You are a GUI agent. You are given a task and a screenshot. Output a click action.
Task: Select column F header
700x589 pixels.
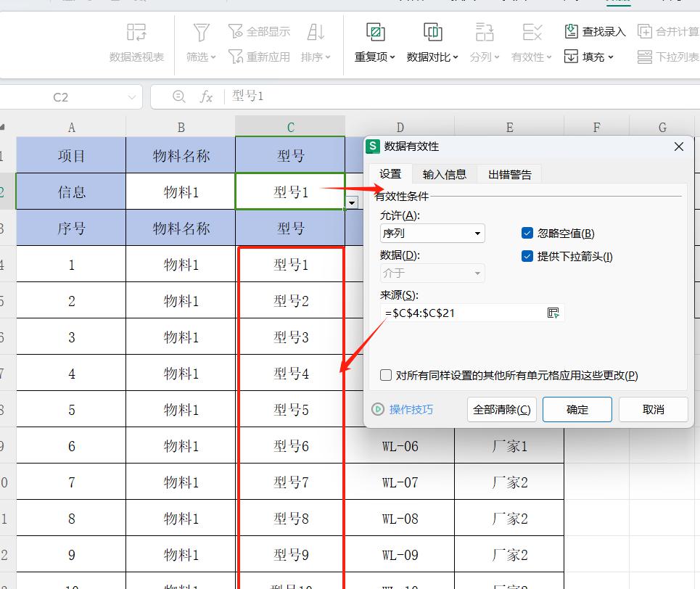597,127
